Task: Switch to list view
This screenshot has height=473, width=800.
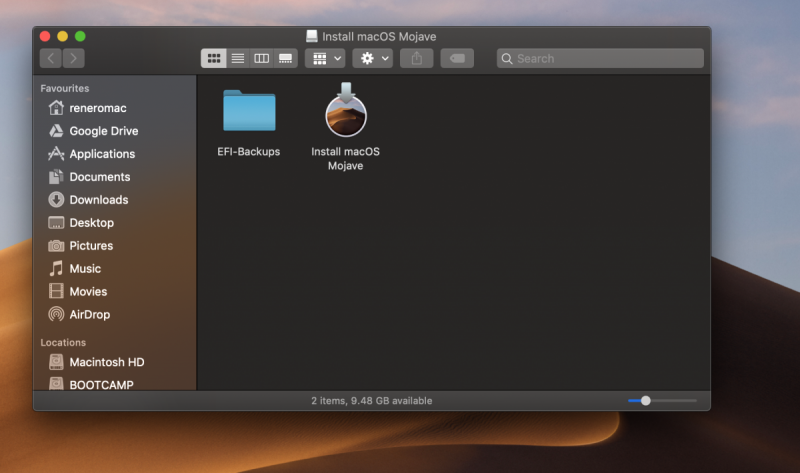Action: coord(238,58)
